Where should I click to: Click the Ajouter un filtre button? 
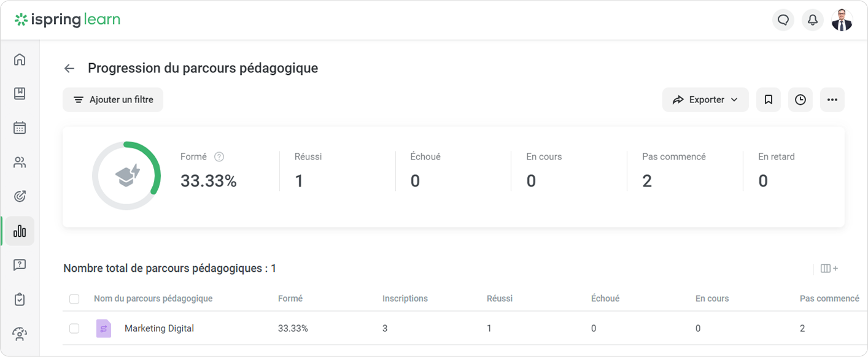pyautogui.click(x=113, y=100)
